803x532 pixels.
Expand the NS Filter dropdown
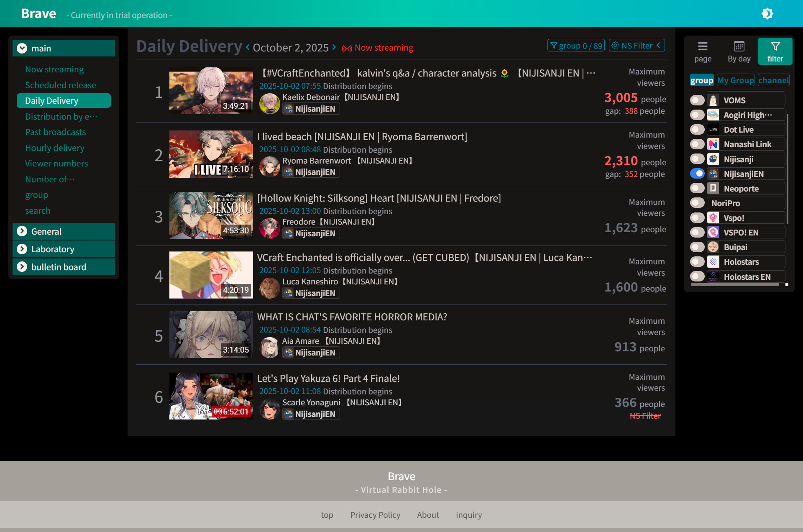[x=637, y=45]
